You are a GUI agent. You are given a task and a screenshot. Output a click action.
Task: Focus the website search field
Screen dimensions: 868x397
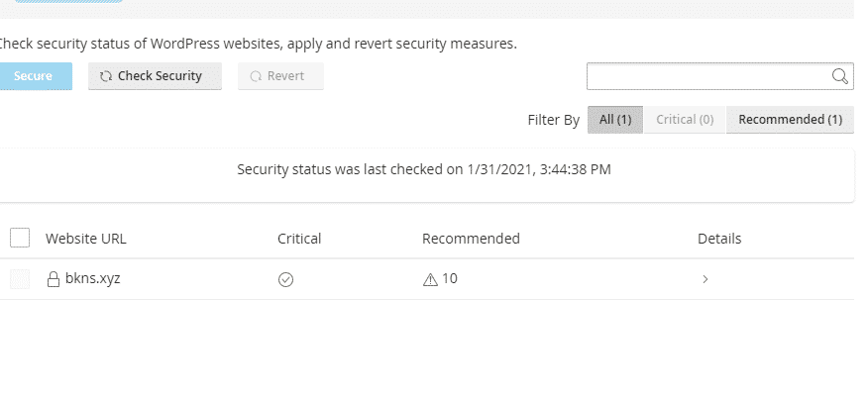[707, 76]
